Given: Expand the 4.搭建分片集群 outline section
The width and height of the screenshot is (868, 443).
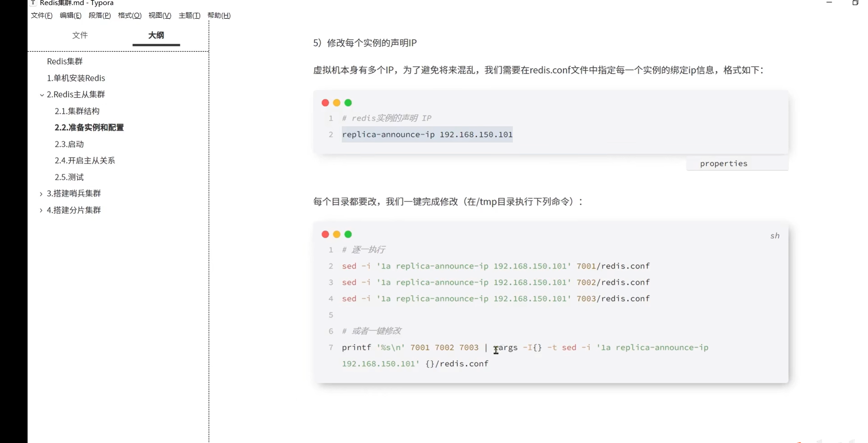Looking at the screenshot, I should coord(41,211).
